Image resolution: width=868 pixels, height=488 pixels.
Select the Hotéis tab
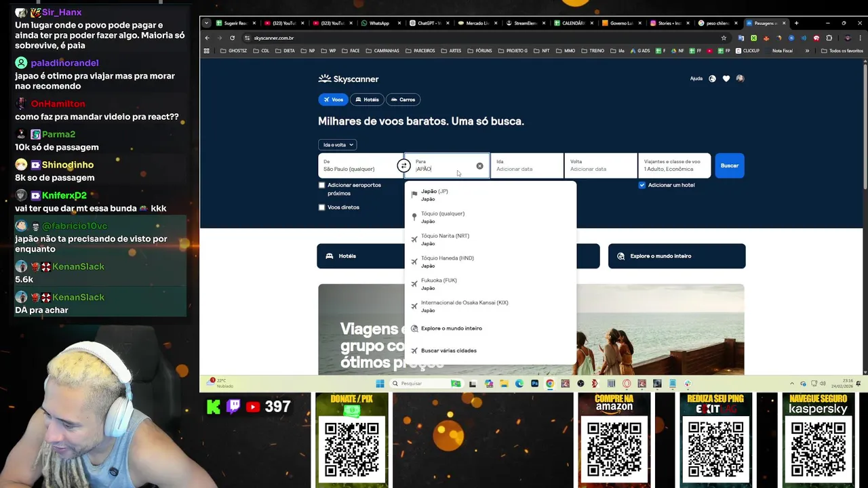click(367, 100)
